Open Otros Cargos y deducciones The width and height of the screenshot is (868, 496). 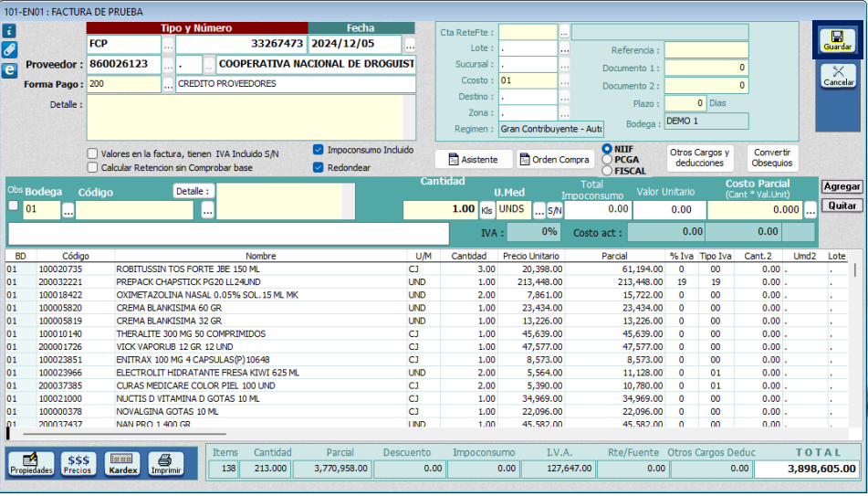(699, 158)
